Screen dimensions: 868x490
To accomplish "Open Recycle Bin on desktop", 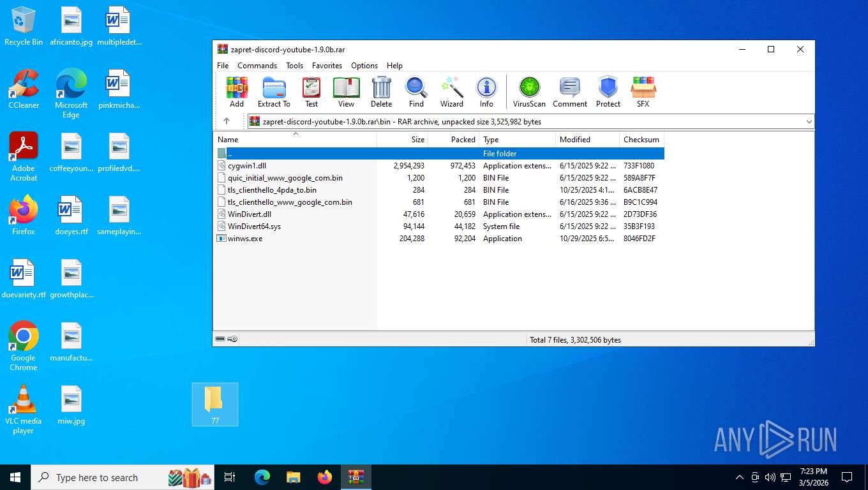I will coord(24,27).
